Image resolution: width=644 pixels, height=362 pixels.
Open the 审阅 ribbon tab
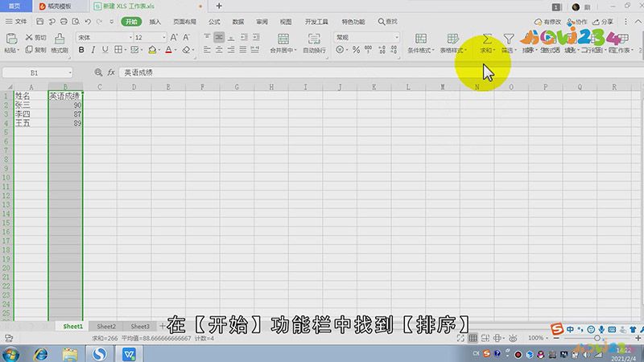click(262, 22)
